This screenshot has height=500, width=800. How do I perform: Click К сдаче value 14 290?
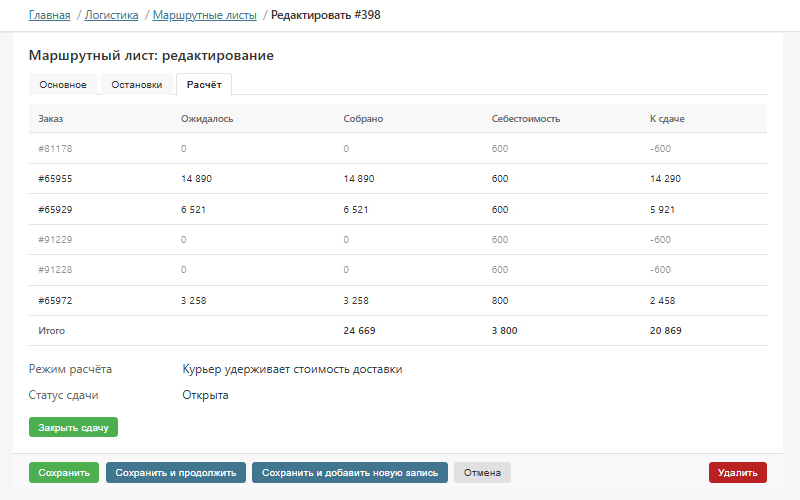coord(665,179)
